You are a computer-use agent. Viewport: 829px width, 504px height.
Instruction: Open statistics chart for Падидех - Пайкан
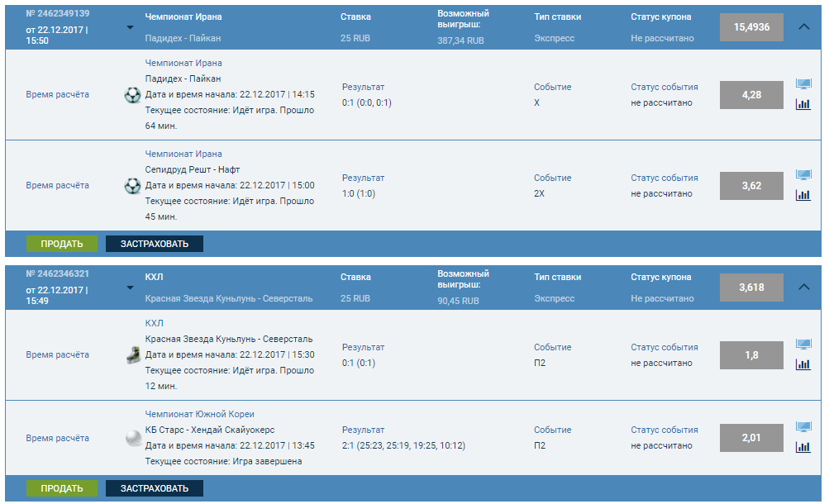click(803, 104)
